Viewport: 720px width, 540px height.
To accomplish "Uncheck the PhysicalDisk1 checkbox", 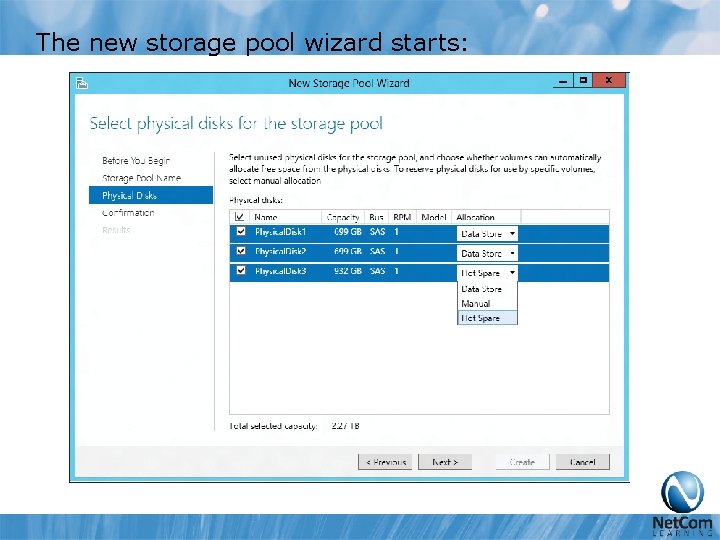I will pos(241,231).
